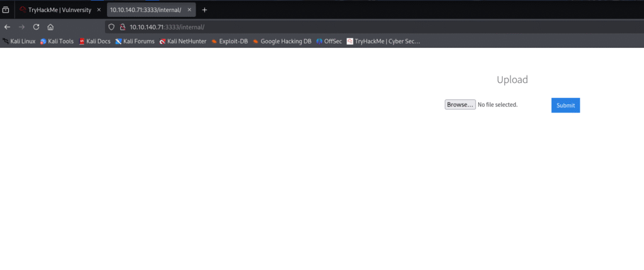Switch to the TryHackMe | Vulnversity tab
This screenshot has height=270, width=644.
tap(55, 10)
